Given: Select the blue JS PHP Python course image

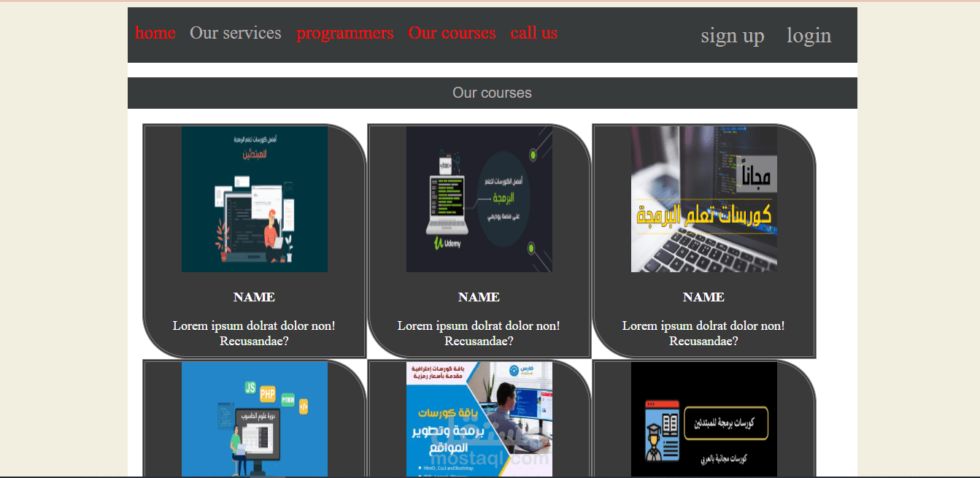Looking at the screenshot, I should click(255, 420).
